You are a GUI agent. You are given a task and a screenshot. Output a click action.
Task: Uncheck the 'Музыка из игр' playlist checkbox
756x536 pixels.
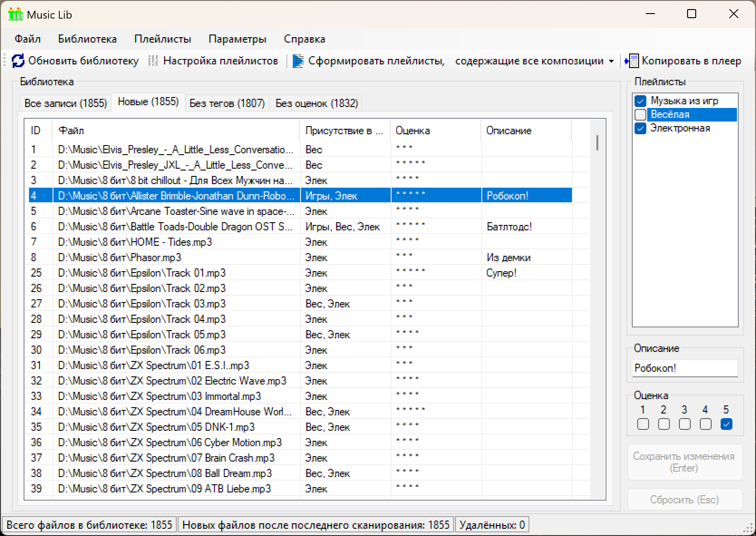640,101
